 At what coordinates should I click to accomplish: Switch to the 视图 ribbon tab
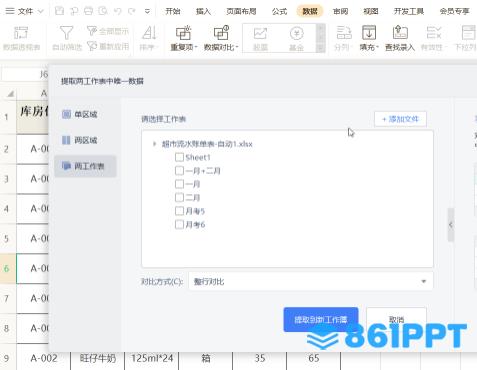(371, 11)
